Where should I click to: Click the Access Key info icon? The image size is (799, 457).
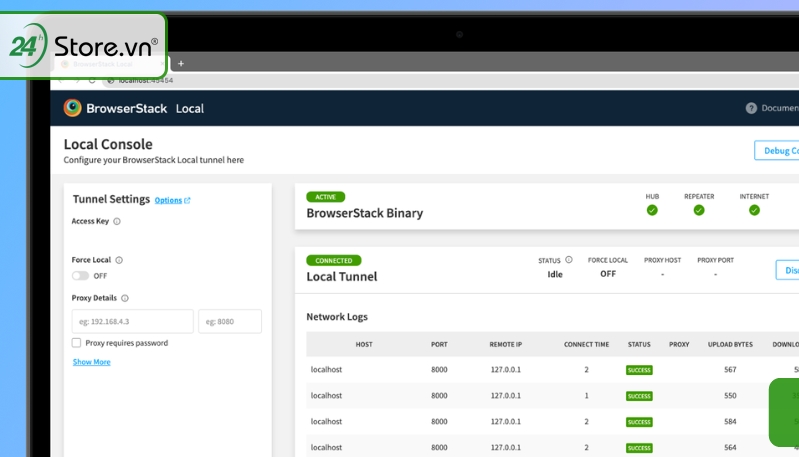click(117, 221)
